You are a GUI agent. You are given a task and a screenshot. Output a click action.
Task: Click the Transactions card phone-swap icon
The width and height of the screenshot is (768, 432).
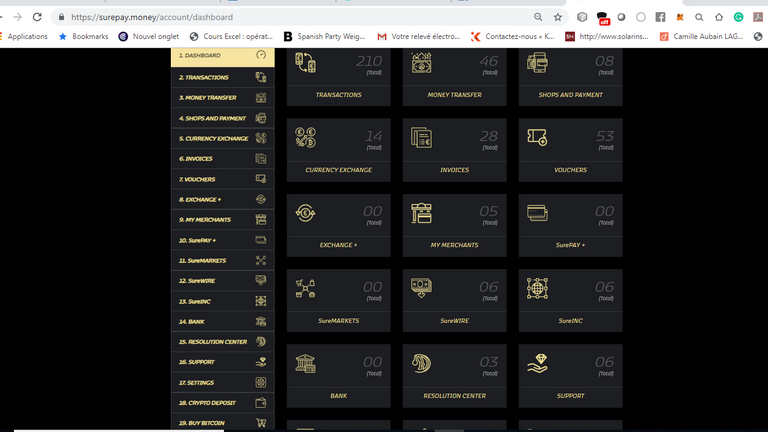point(305,63)
